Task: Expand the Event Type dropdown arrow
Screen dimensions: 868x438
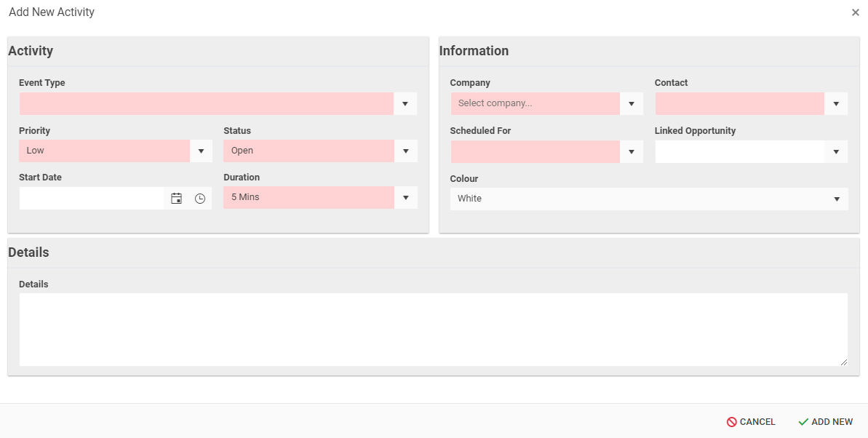Action: 405,104
